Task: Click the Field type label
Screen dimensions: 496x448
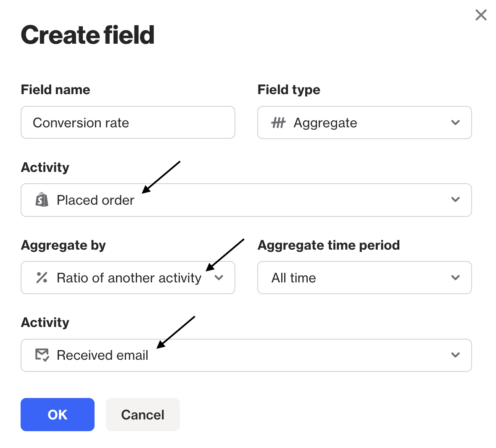Action: [x=289, y=90]
